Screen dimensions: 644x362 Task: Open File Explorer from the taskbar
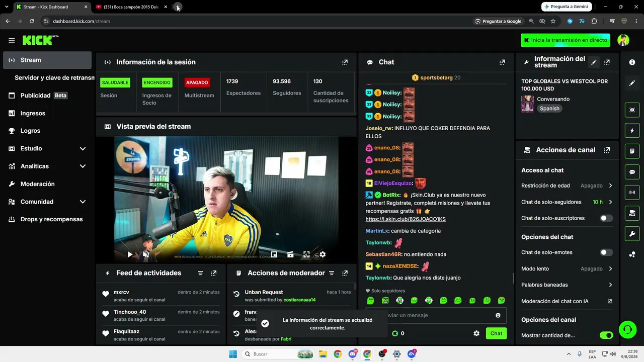[323, 354]
